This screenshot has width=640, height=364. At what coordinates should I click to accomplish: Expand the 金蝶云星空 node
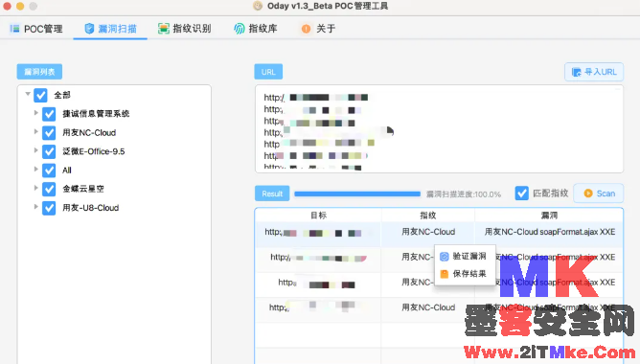pyautogui.click(x=35, y=188)
